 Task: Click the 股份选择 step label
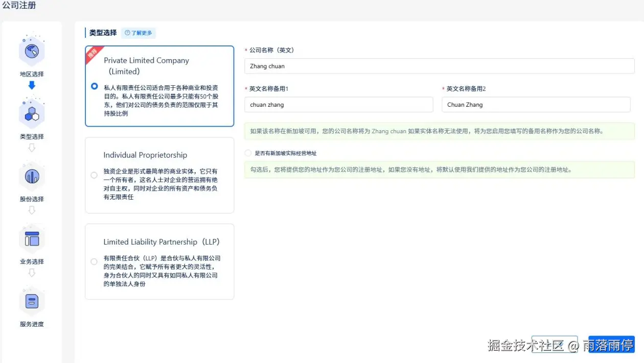(x=32, y=199)
